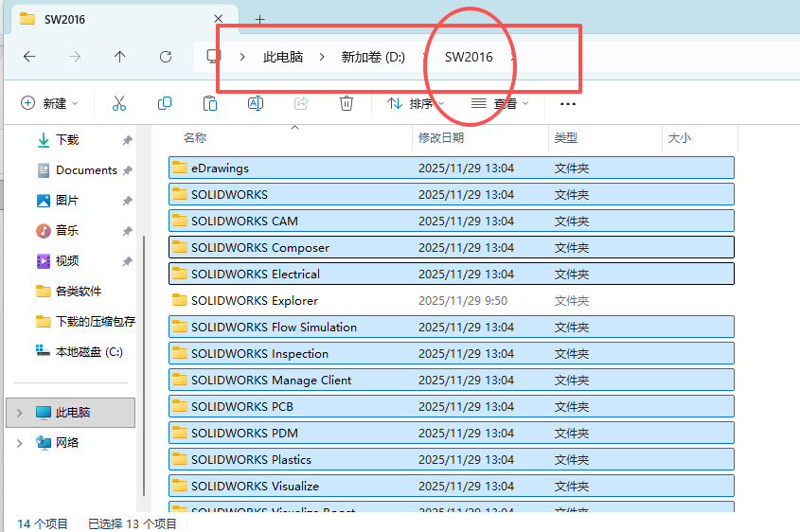Open the 新建 menu
The height and width of the screenshot is (532, 800).
[49, 103]
